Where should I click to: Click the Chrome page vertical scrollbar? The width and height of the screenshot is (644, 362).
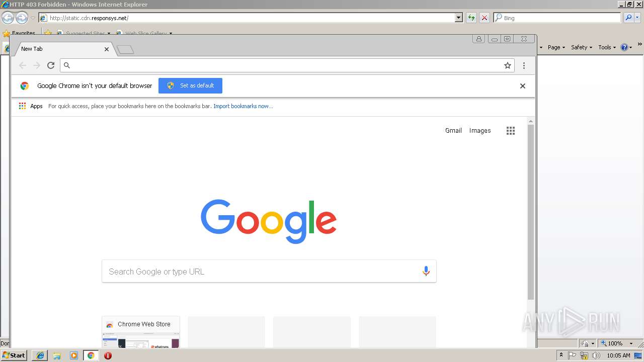[530, 211]
